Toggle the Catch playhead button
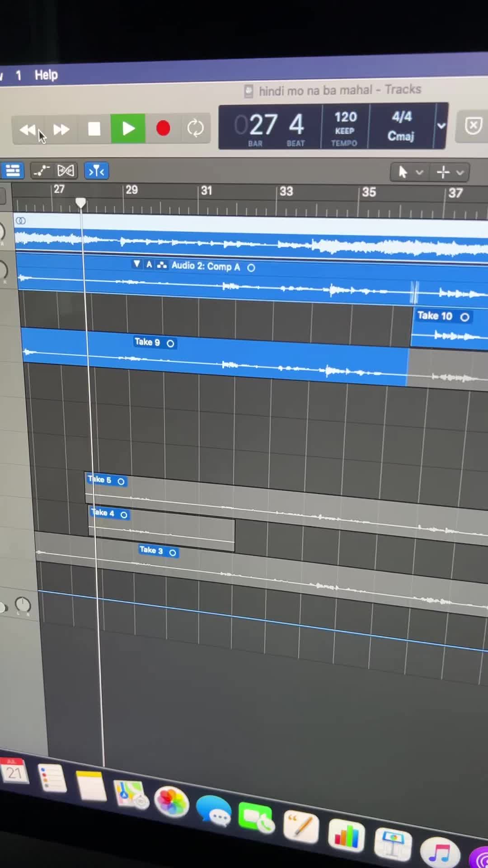 [96, 171]
